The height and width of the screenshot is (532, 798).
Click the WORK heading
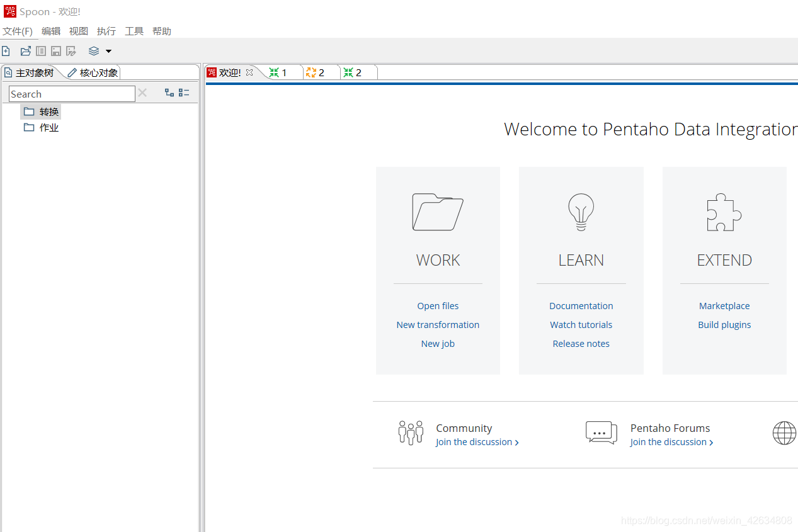pos(438,261)
